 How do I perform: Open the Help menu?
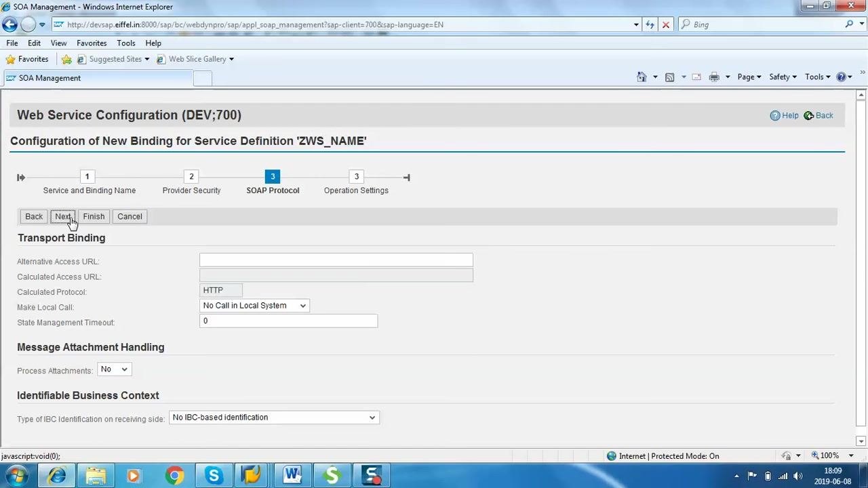point(153,43)
